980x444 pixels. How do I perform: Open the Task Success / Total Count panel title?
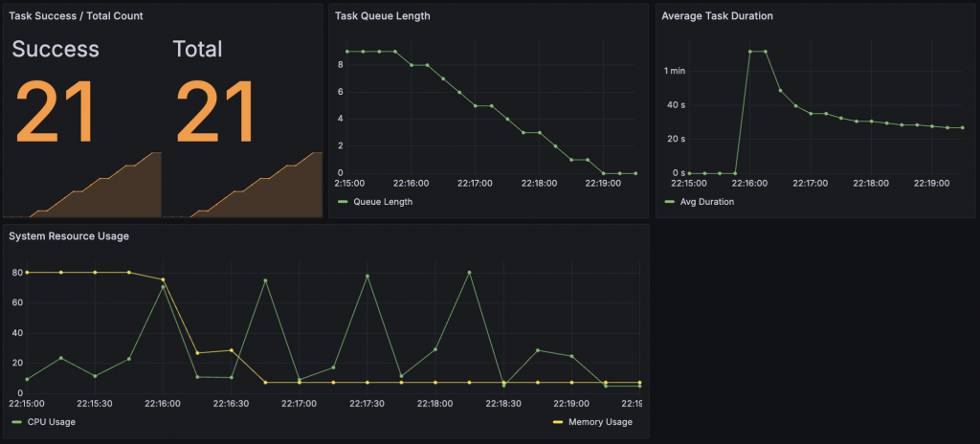point(76,16)
